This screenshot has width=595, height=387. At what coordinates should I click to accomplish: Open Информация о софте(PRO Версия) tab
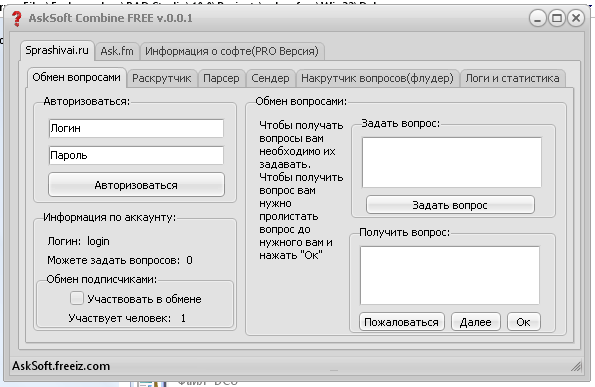(x=232, y=51)
